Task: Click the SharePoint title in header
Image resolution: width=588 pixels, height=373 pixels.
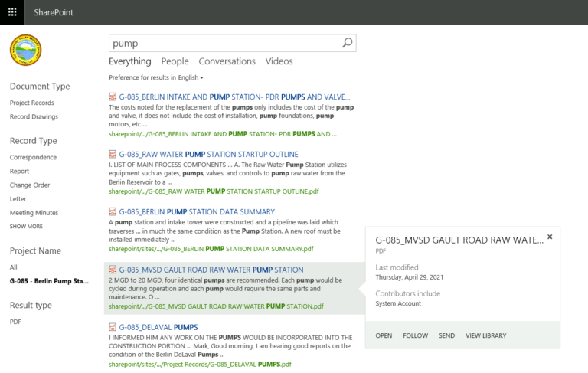Action: (54, 12)
